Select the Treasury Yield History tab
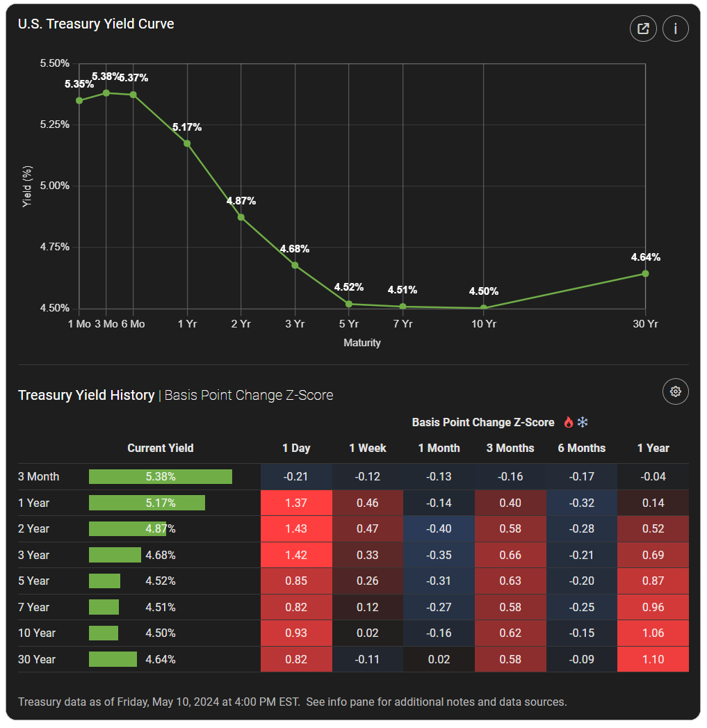 [85, 394]
